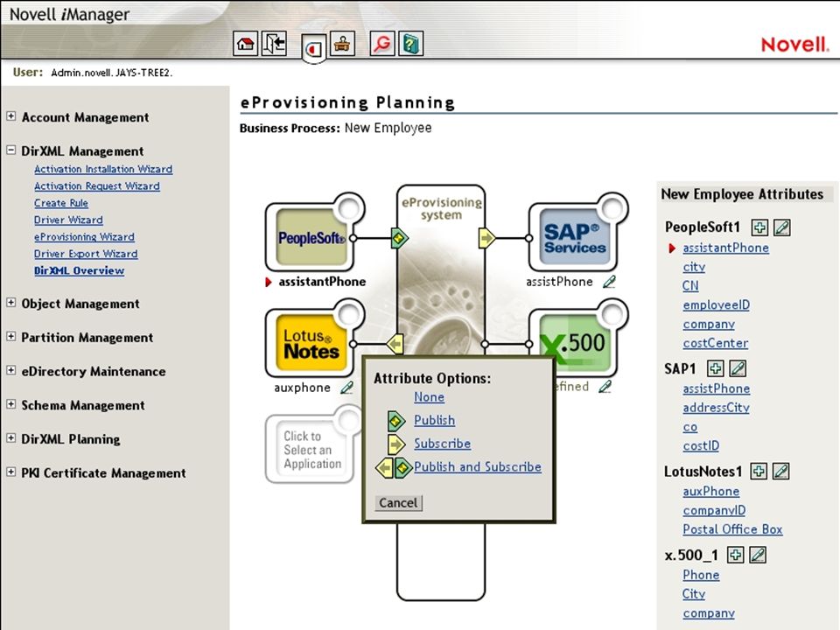
Task: Click the red magnifier search icon
Action: (x=382, y=44)
